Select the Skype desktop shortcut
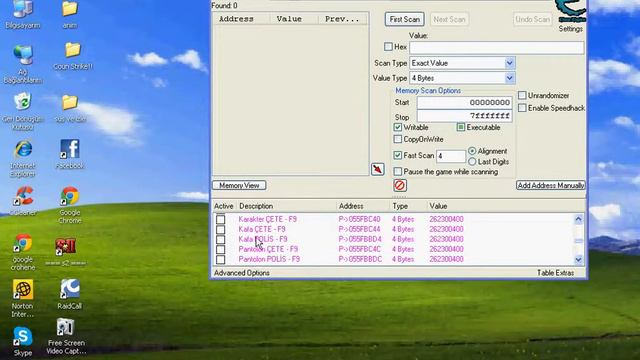 point(22,342)
